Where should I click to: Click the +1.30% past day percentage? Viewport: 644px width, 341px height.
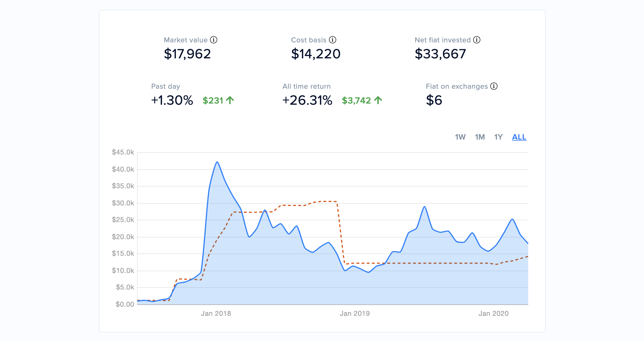[172, 100]
